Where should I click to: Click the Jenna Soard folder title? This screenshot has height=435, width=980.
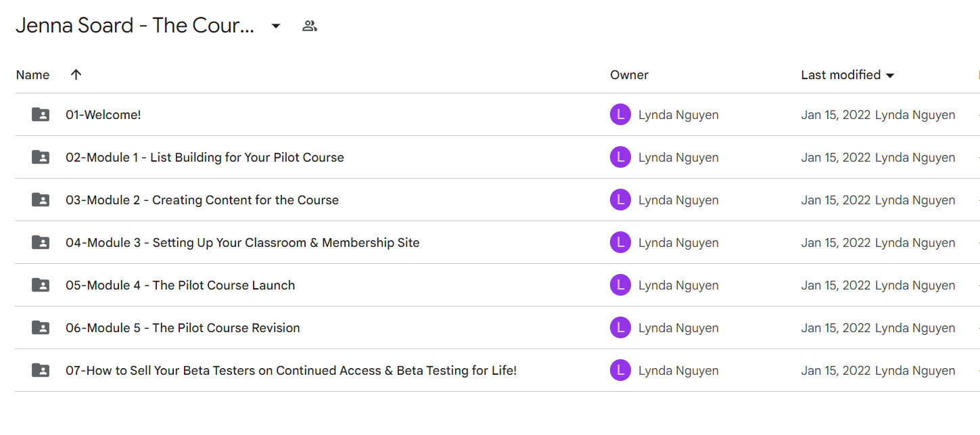[x=135, y=26]
